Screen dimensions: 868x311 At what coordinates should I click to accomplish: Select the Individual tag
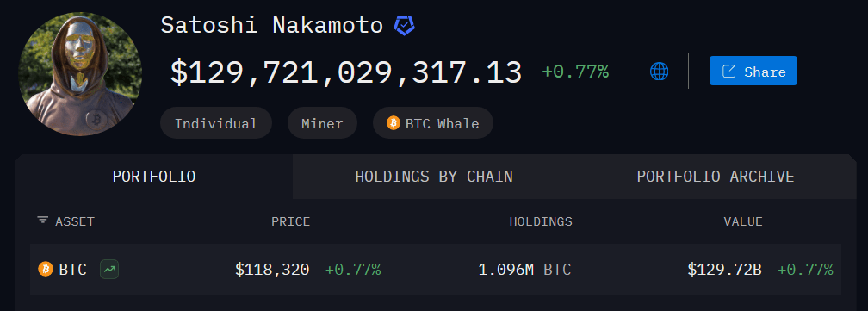tap(216, 123)
